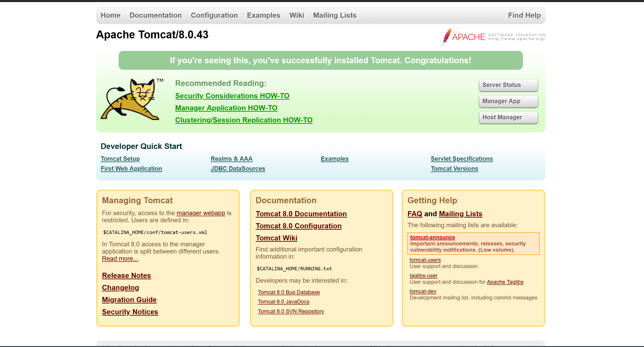The height and width of the screenshot is (347, 644).
Task: Go to Examples in the top navigation bar
Action: [x=263, y=15]
